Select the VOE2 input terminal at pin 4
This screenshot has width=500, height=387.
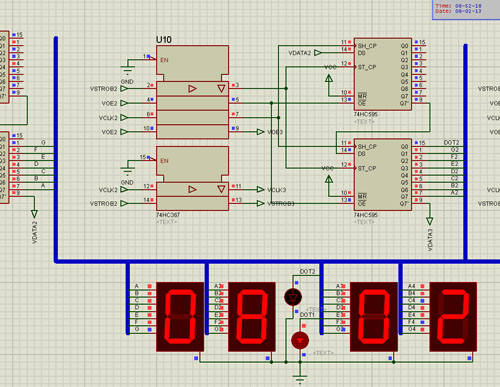point(124,103)
